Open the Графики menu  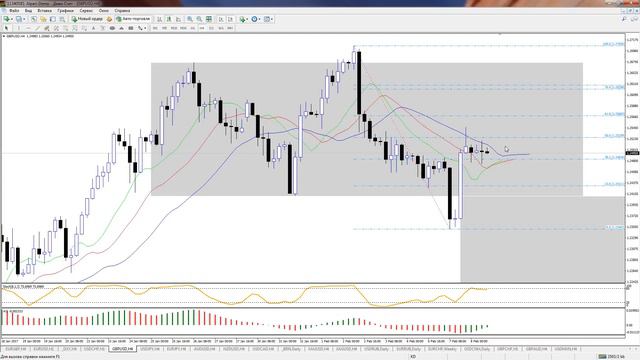pyautogui.click(x=66, y=11)
